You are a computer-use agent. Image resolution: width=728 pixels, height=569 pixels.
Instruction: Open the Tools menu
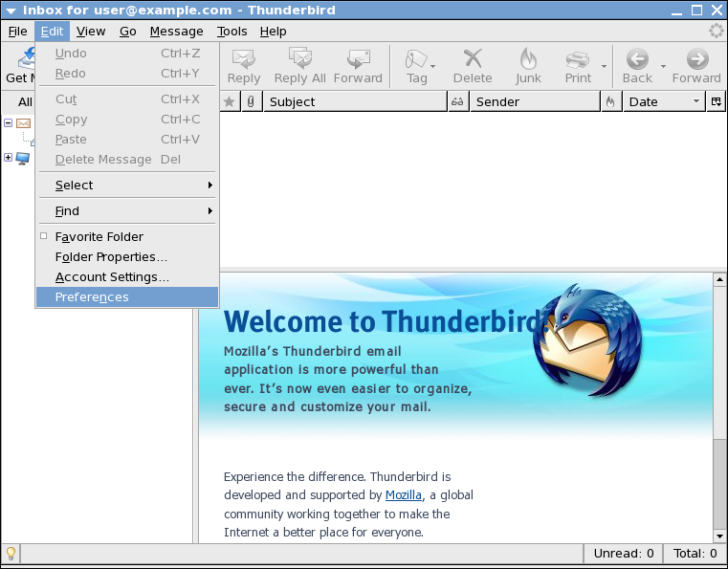pyautogui.click(x=232, y=32)
